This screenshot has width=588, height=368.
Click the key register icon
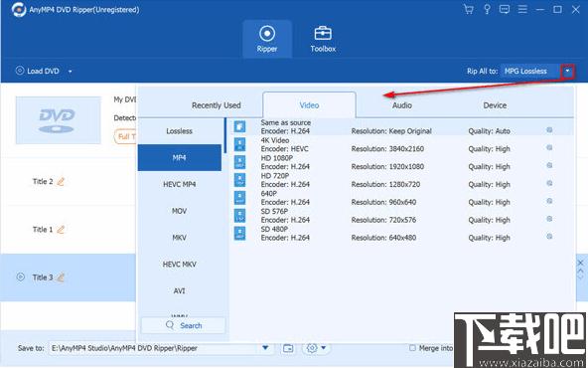point(487,9)
